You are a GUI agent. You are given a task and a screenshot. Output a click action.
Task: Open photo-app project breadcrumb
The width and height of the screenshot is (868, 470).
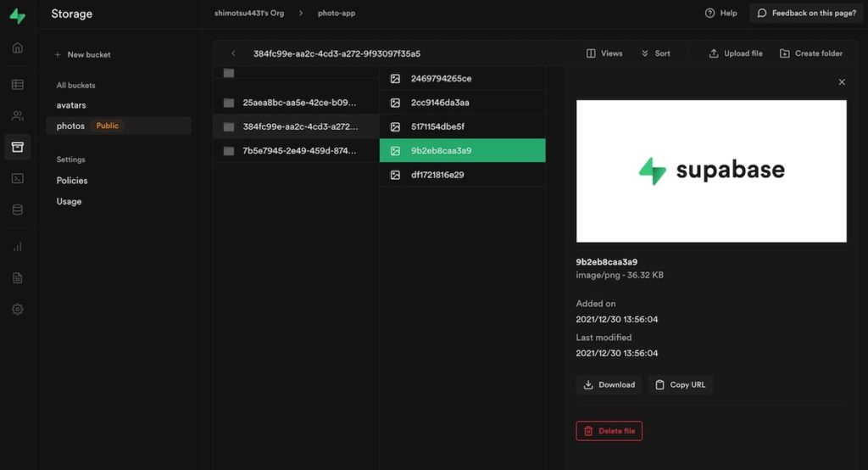[337, 13]
